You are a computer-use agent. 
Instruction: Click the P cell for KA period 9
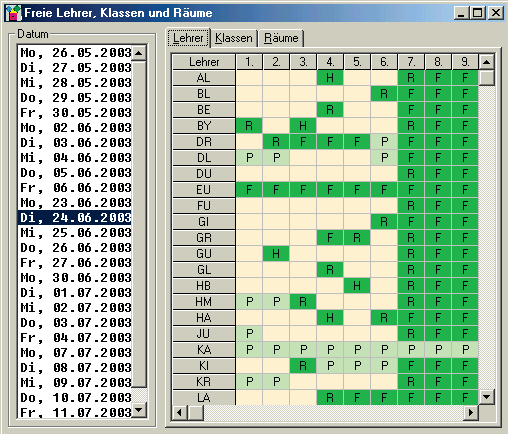pyautogui.click(x=465, y=350)
